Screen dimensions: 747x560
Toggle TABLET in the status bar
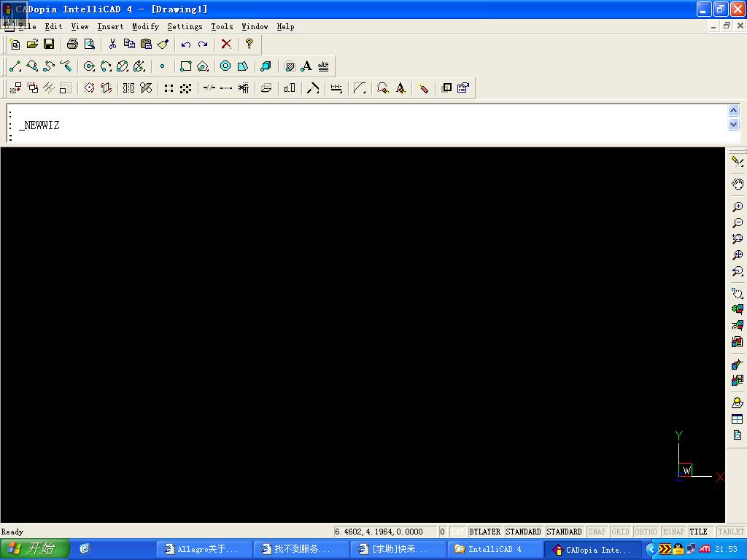point(731,532)
